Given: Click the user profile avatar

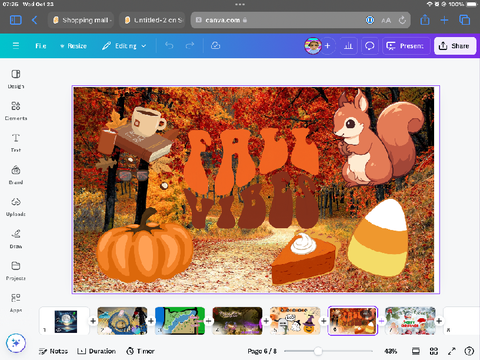Looking at the screenshot, I should [x=313, y=46].
